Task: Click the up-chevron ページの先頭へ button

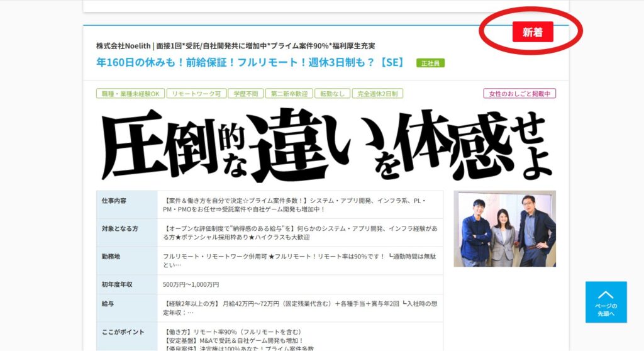Action: click(x=606, y=302)
